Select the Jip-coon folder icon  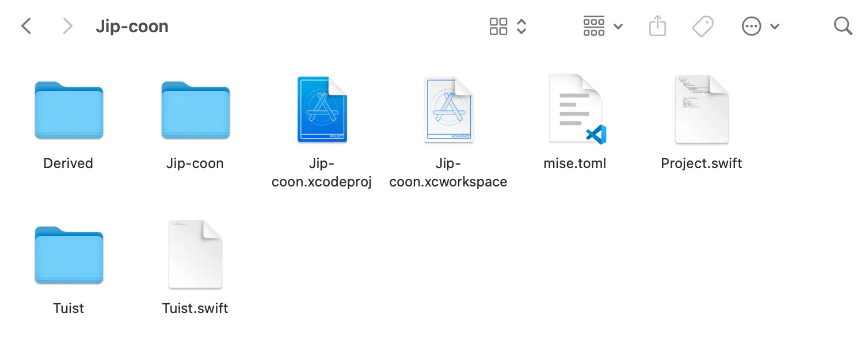(195, 110)
